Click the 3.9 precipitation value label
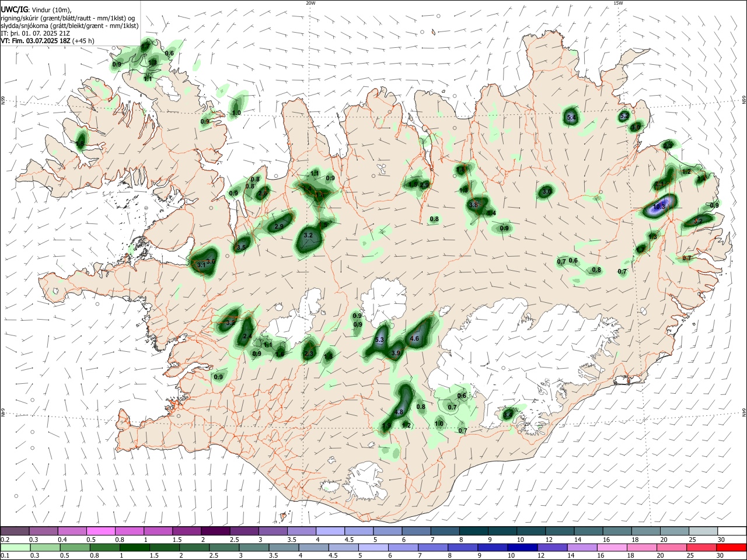Viewport: 747px width, 560px height. pos(396,353)
